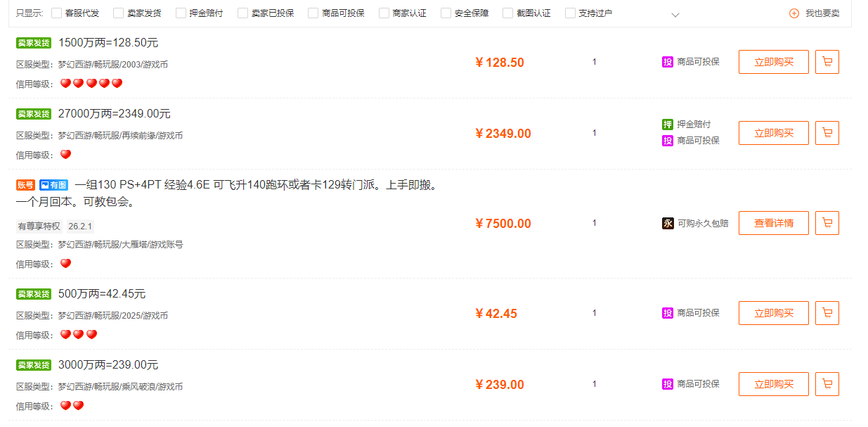Enable the 安全保障 checkbox
The width and height of the screenshot is (868, 427).
tap(446, 12)
